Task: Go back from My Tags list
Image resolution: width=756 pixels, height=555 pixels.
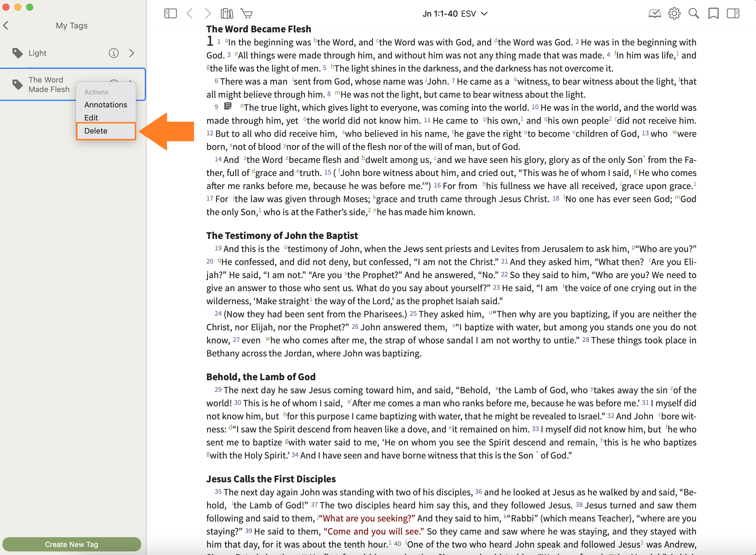Action: [6, 26]
